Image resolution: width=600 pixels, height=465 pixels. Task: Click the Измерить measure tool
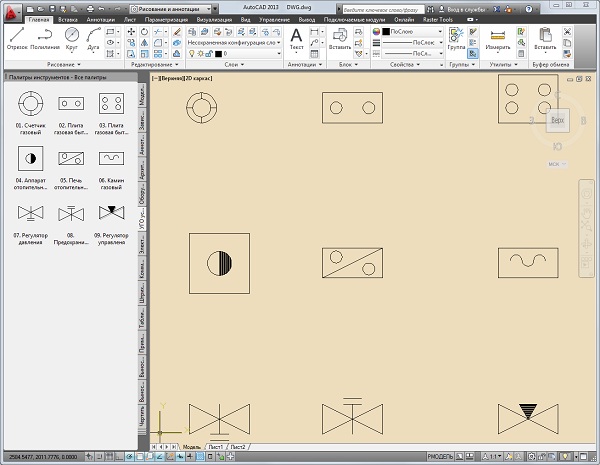point(496,38)
